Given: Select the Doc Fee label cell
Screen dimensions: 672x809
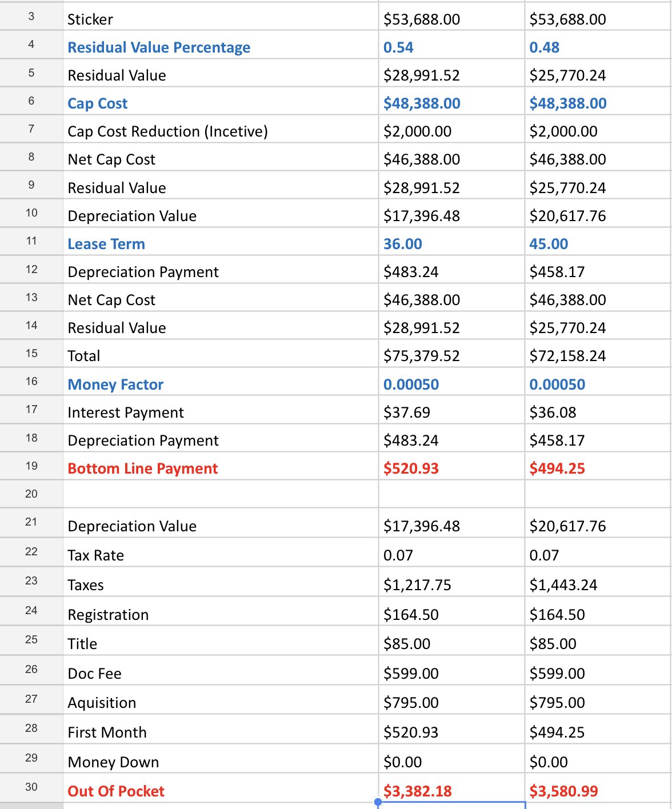Looking at the screenshot, I should tap(221, 671).
